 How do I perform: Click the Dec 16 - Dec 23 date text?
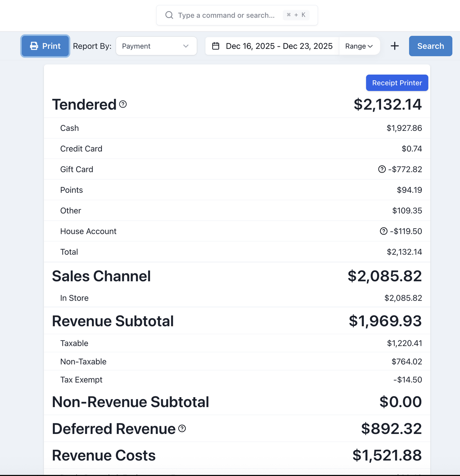point(279,46)
